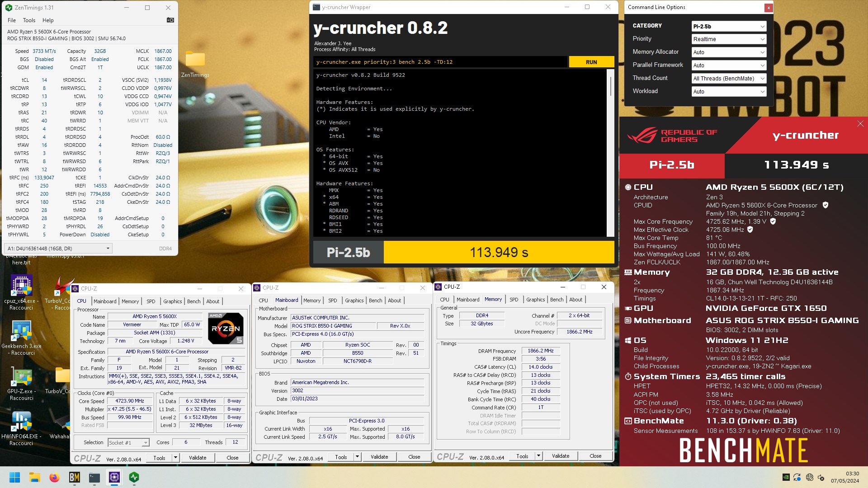Click Validate in CPU-Z CPU window
This screenshot has width=868, height=488.
coord(198,458)
